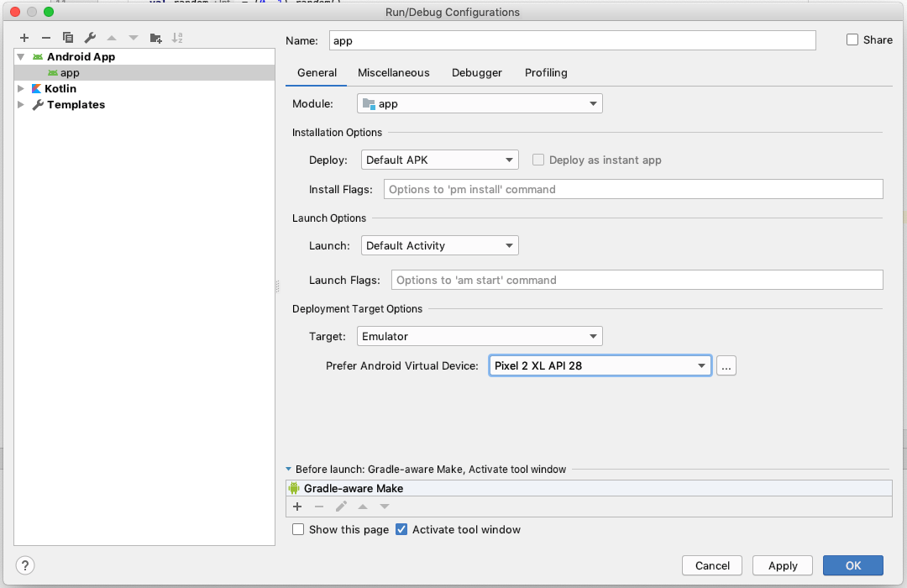Toggle the Share checkbox
907x588 pixels.
click(x=852, y=40)
